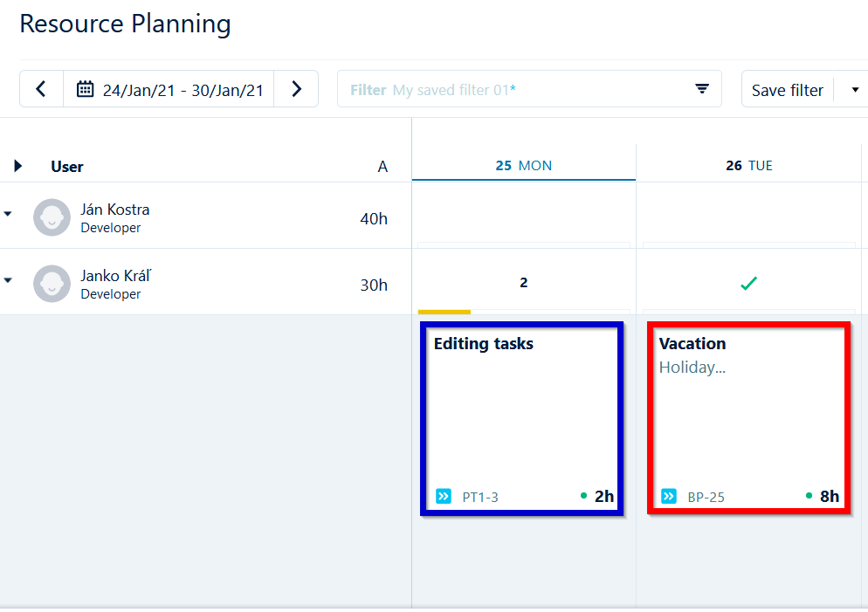868x612 pixels.
Task: Click the BP-25 issue type icon
Action: tap(669, 497)
